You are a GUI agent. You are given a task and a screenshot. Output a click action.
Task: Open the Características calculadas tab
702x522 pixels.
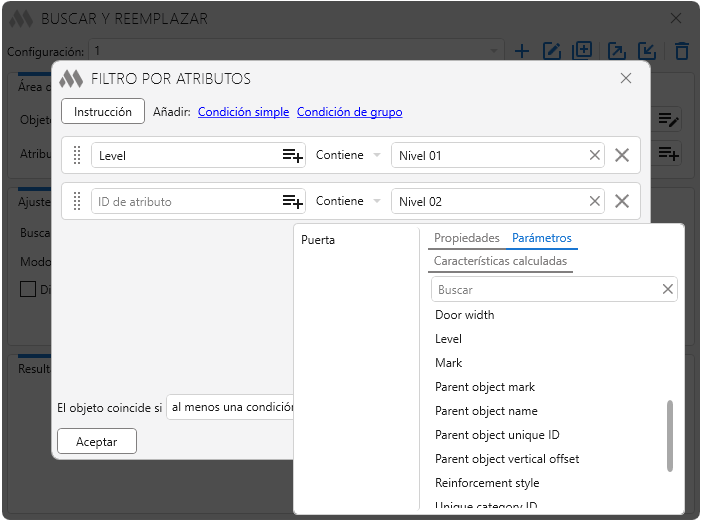tap(500, 261)
